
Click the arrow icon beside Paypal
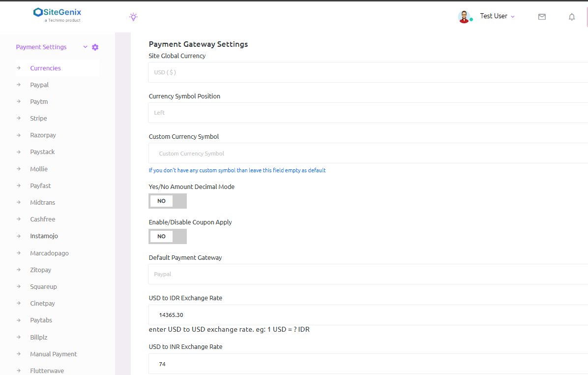pyautogui.click(x=19, y=85)
